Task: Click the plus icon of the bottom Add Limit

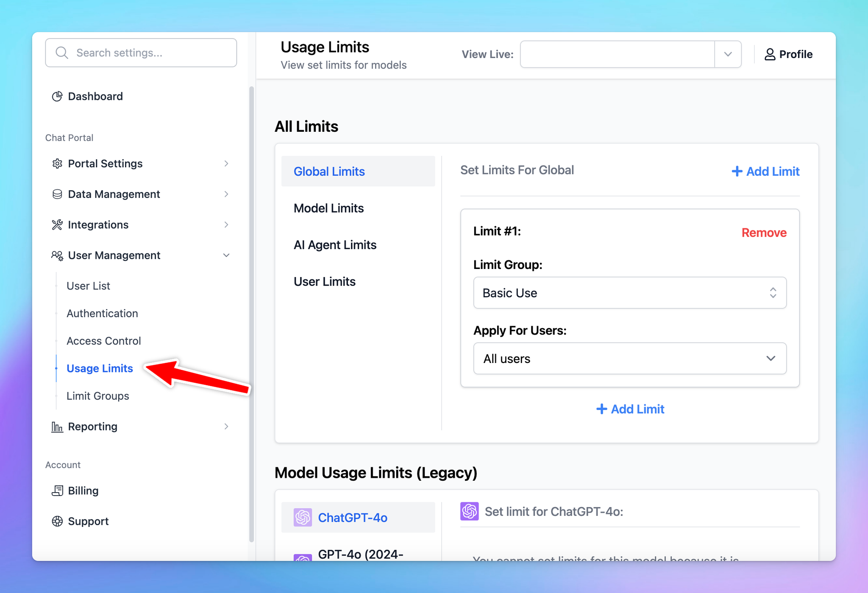Action: pyautogui.click(x=601, y=409)
